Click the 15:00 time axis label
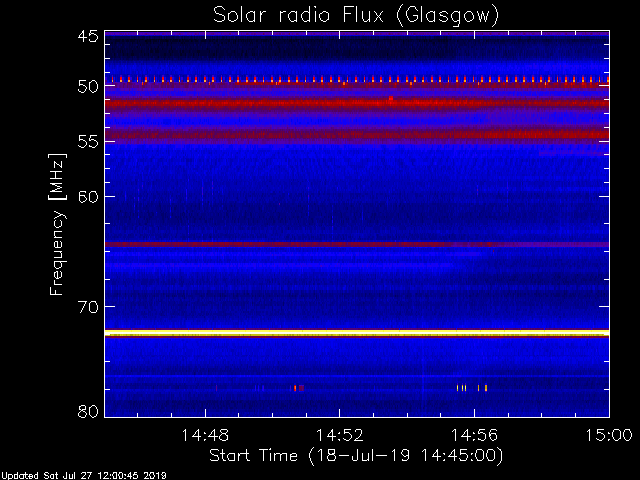The width and height of the screenshot is (640, 480). click(x=609, y=436)
